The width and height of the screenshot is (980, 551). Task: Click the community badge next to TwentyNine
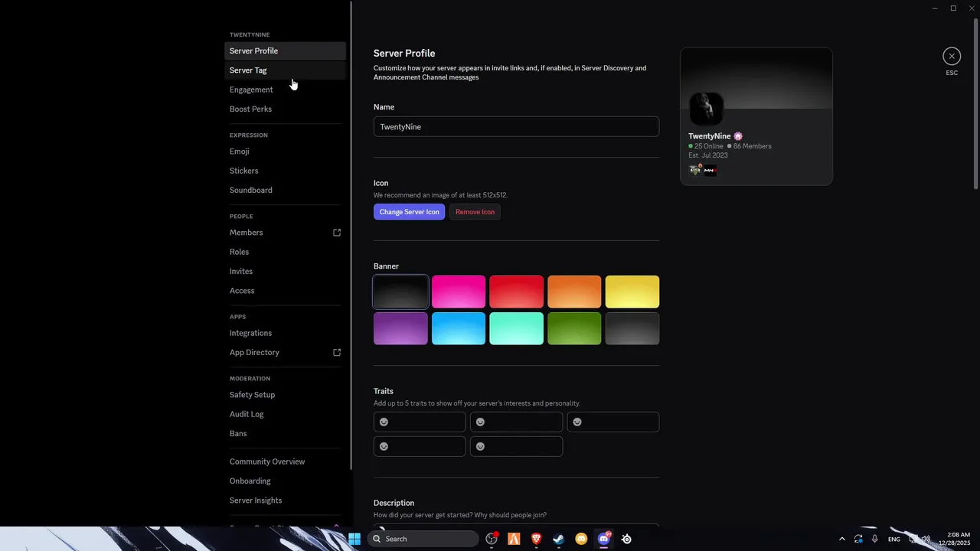[738, 136]
